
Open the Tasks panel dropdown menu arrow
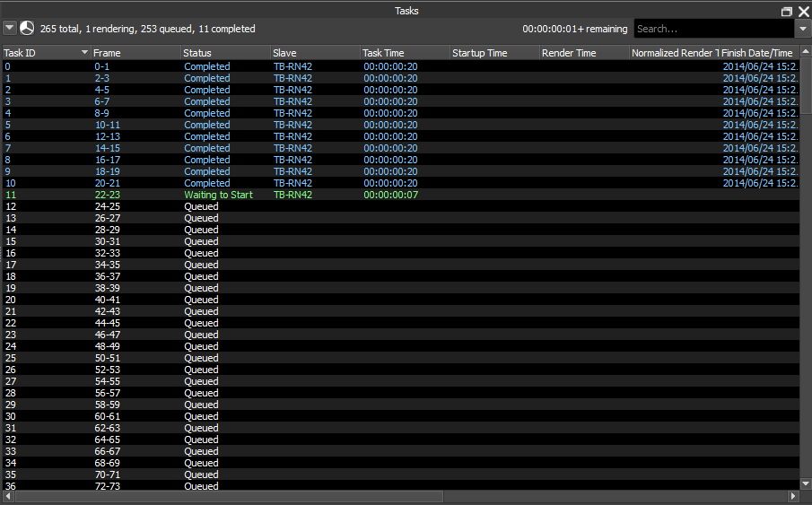pyautogui.click(x=10, y=29)
